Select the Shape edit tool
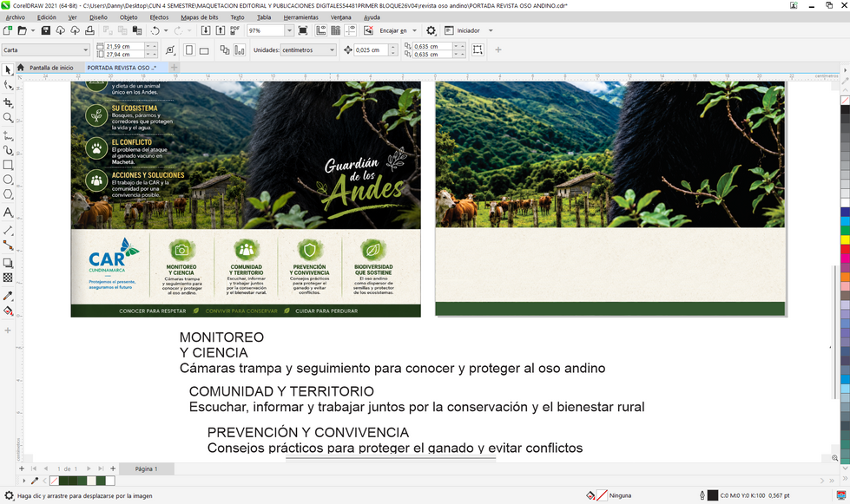 [8, 86]
